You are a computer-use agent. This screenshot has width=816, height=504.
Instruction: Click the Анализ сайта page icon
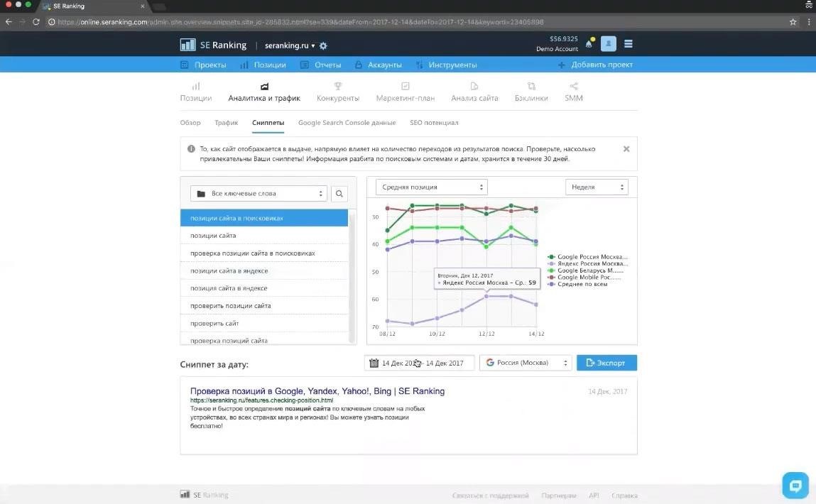coord(474,87)
